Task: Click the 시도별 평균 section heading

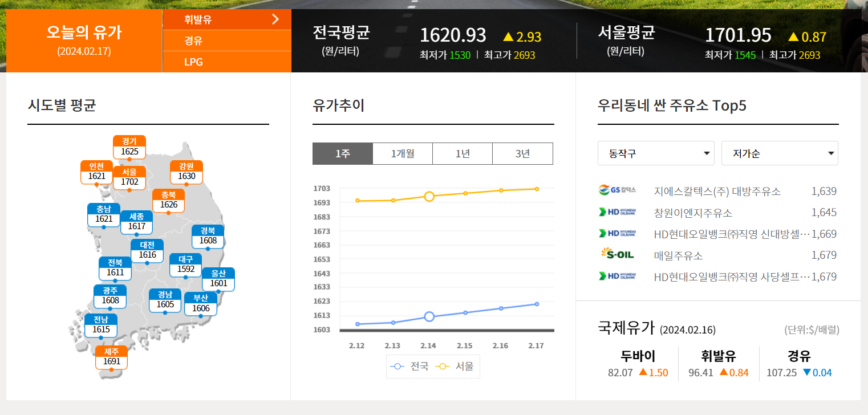Action: [62, 105]
